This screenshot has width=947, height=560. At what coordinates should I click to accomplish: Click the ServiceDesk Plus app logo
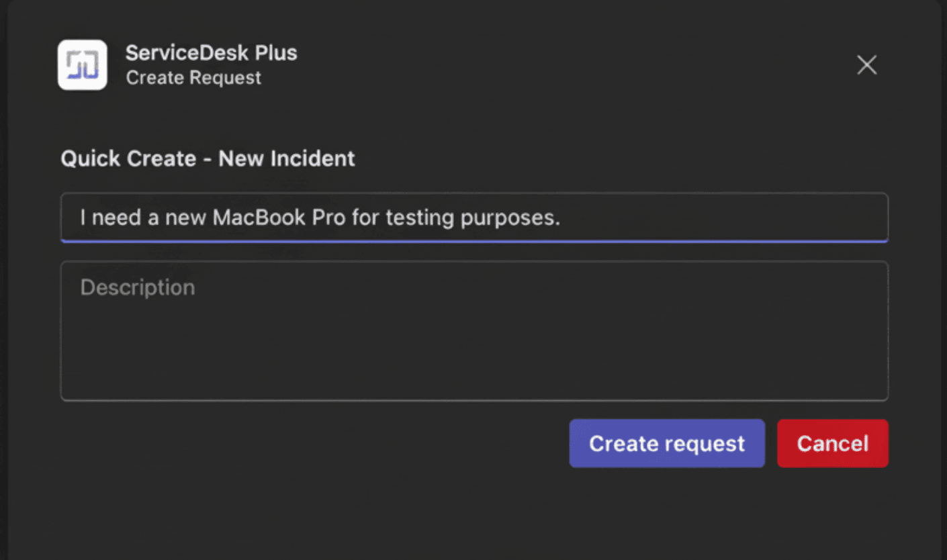point(82,65)
